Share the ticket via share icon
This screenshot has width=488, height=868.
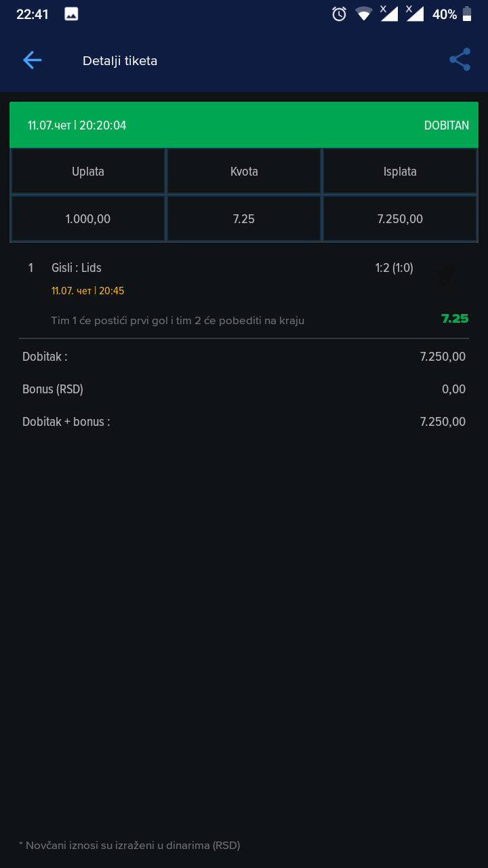click(460, 60)
